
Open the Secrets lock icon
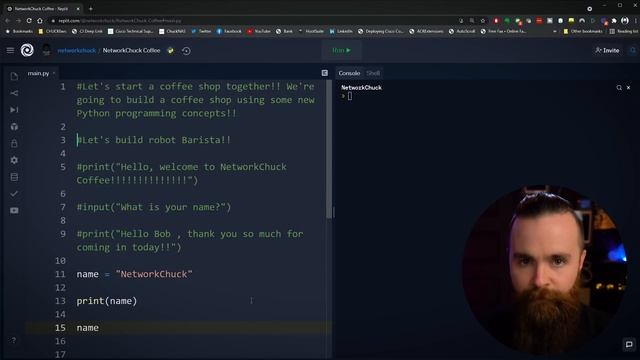click(14, 143)
